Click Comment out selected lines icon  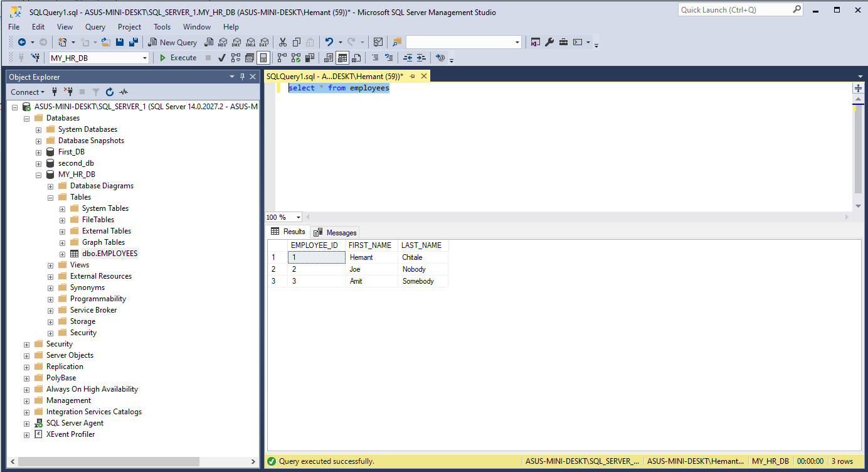click(375, 58)
